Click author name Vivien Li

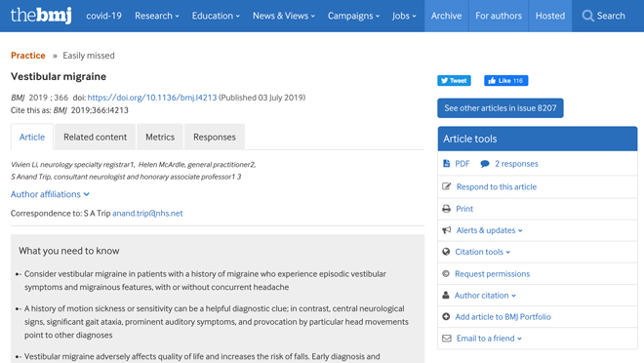click(24, 164)
